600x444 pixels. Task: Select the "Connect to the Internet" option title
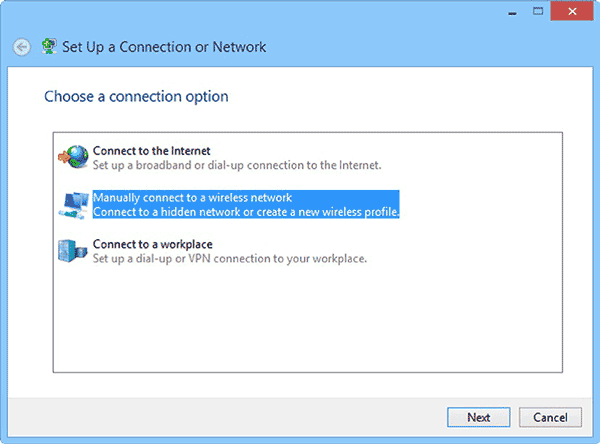click(151, 150)
